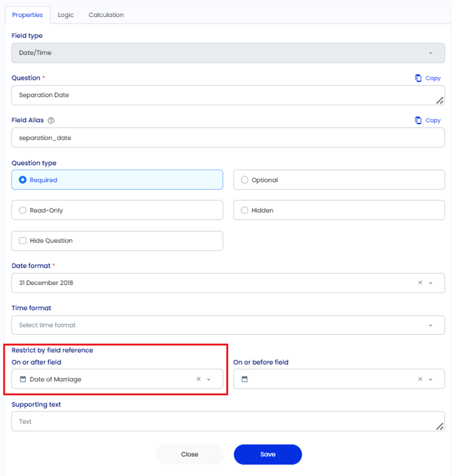Choose the Hidden question type

[x=339, y=210]
